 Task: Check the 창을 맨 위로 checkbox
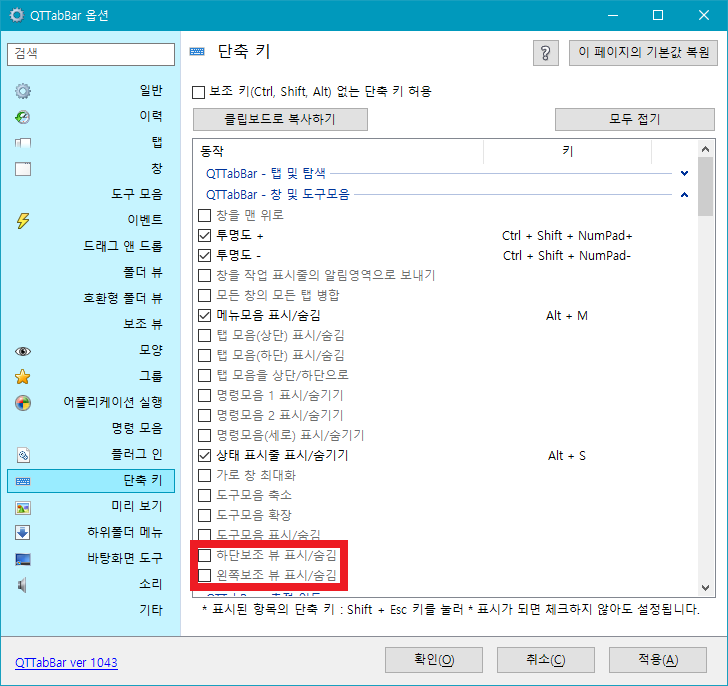[204, 215]
